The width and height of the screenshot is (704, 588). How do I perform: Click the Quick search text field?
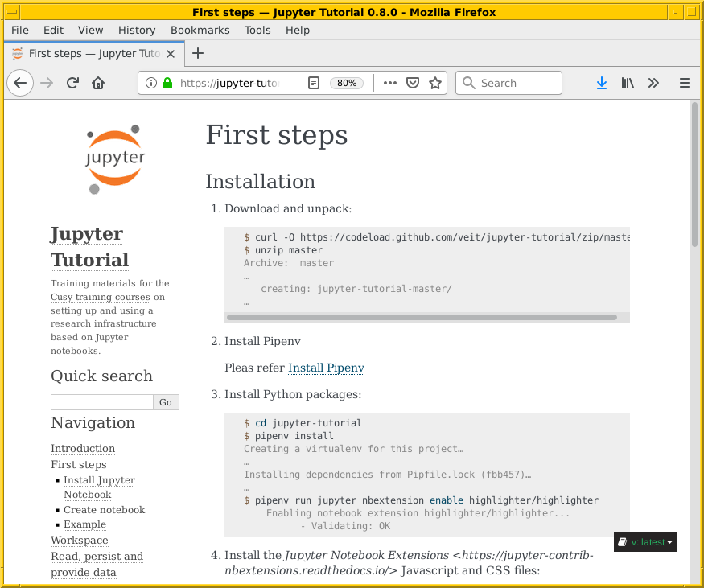point(102,402)
